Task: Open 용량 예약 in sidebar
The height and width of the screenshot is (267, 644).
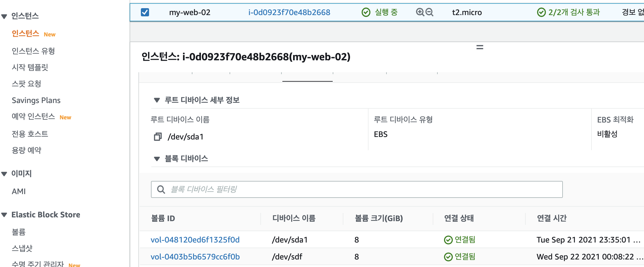Action: (26, 150)
